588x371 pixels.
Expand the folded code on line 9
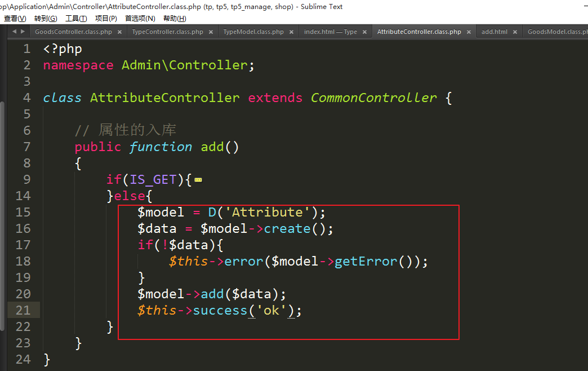(x=198, y=180)
